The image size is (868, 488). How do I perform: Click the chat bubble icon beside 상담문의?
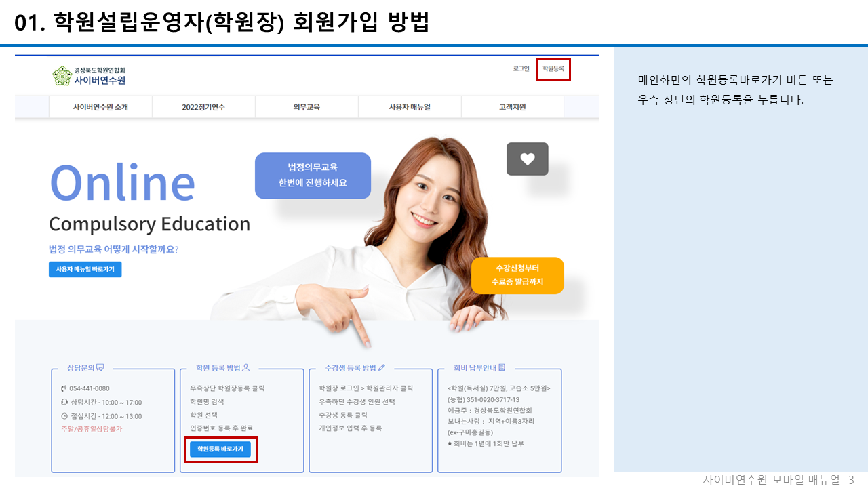pyautogui.click(x=100, y=368)
